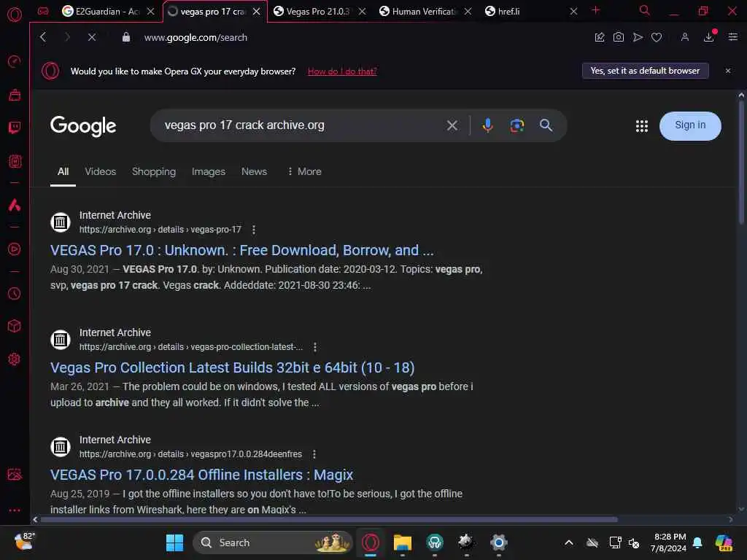The height and width of the screenshot is (560, 747).
Task: Open a new tab with plus
Action: tap(595, 10)
